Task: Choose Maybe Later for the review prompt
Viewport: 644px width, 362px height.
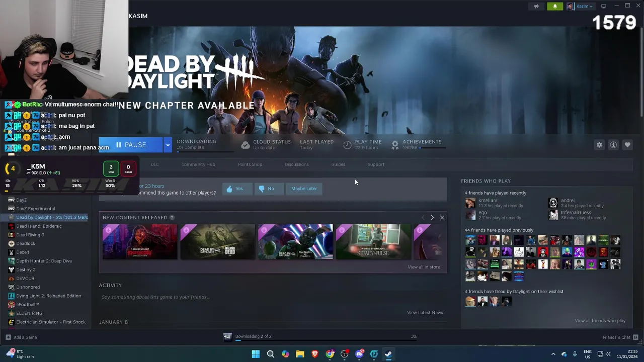Action: click(x=304, y=189)
